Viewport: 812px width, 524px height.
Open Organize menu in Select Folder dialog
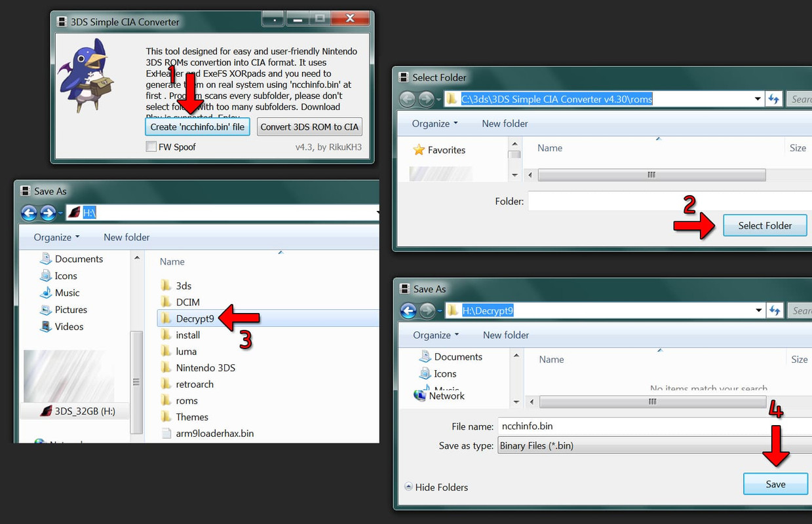435,123
